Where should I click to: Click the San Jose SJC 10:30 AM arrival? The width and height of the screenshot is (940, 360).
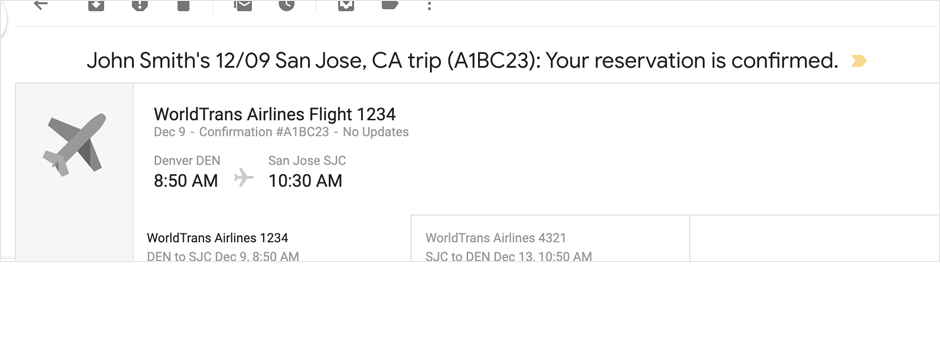(x=307, y=172)
